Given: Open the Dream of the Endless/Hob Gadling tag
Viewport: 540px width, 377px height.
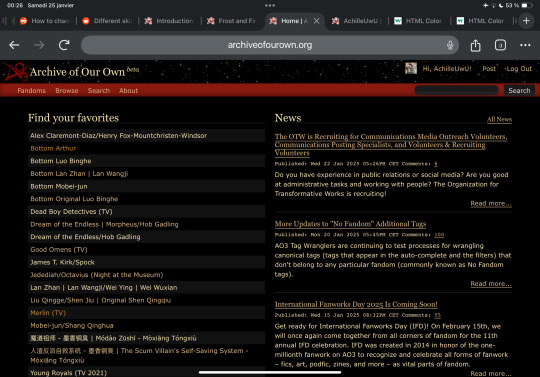Looking at the screenshot, I should tap(85, 237).
